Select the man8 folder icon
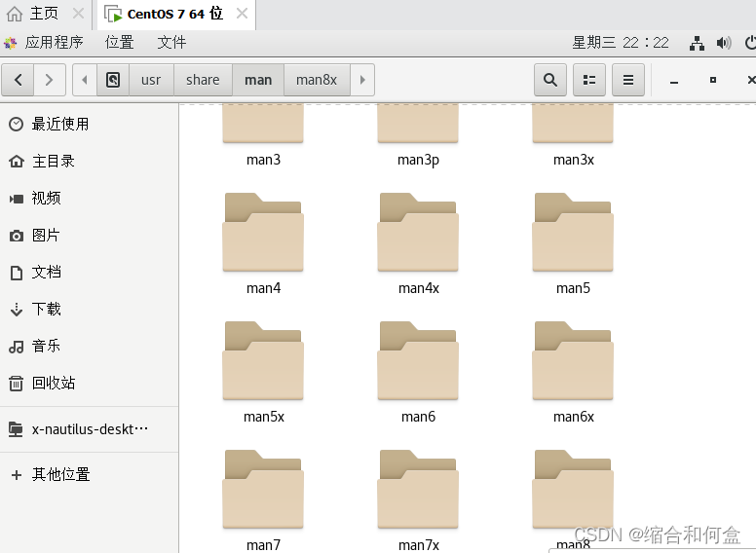This screenshot has width=756, height=553. 573,490
